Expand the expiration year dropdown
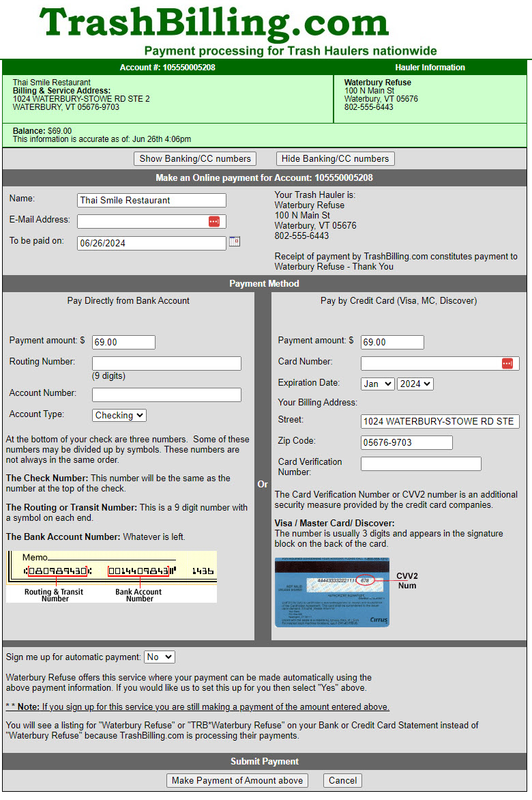This screenshot has width=532, height=800. tap(415, 384)
